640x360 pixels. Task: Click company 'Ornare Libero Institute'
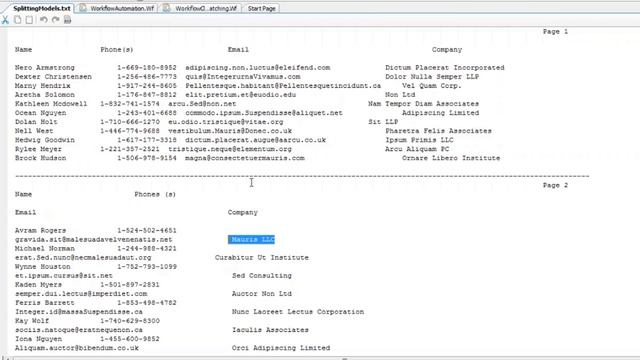pos(451,158)
